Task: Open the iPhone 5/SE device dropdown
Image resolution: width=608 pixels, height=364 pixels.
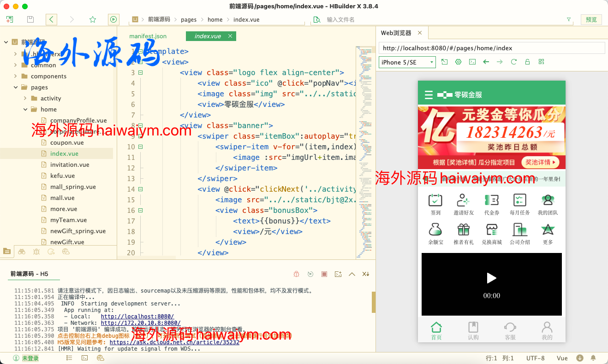Action: point(407,62)
